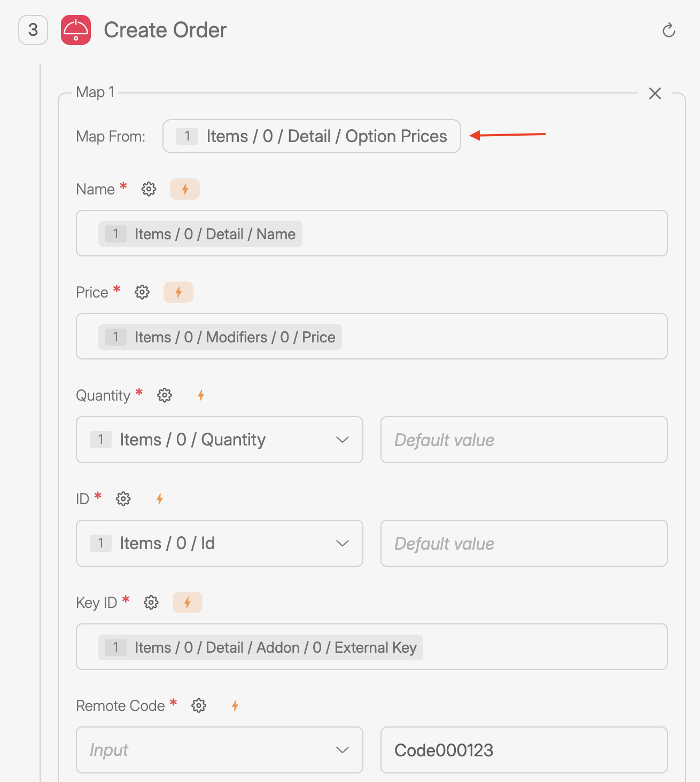
Task: Open settings gear for Price field
Action: (142, 292)
